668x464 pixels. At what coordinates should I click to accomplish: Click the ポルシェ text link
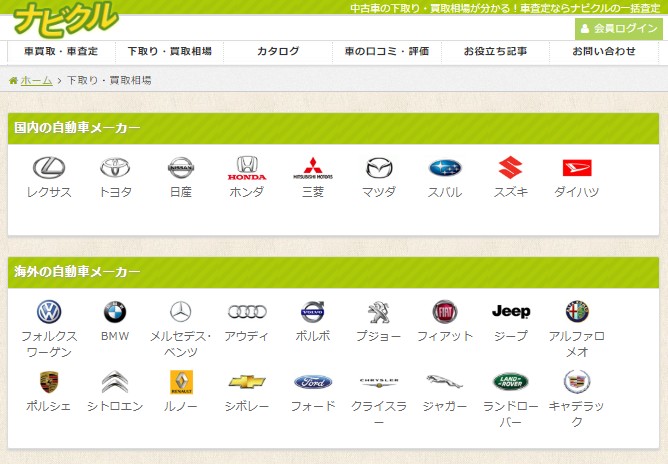click(49, 406)
